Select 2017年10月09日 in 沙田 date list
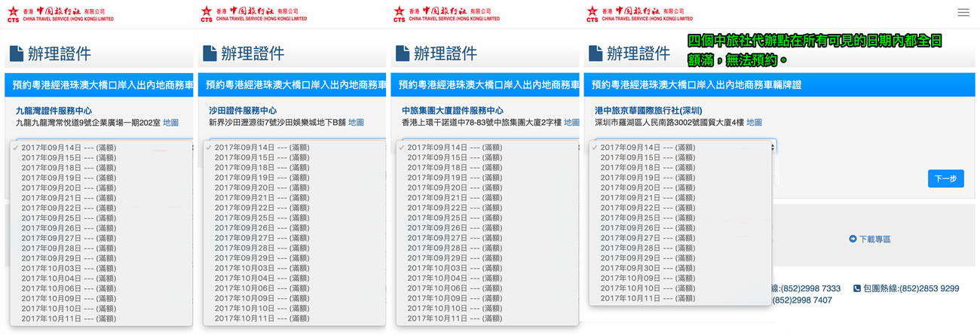 pyautogui.click(x=295, y=299)
